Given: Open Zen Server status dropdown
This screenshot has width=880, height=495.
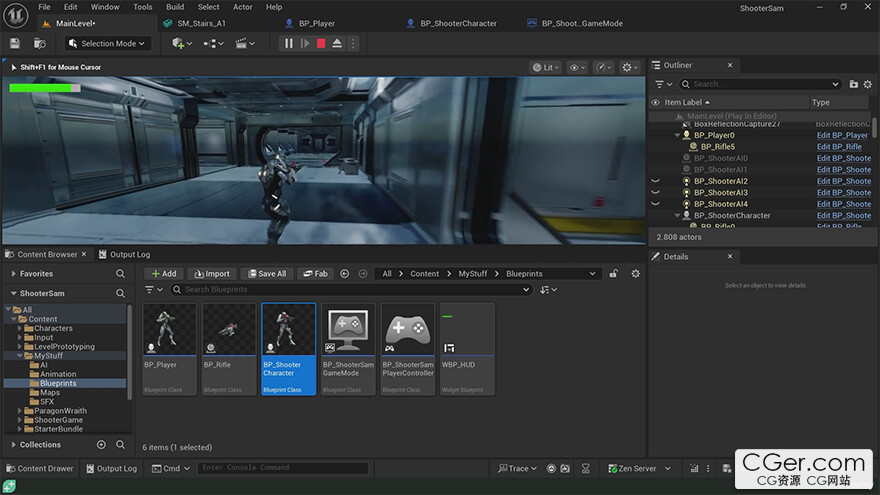Looking at the screenshot, I should (x=640, y=468).
